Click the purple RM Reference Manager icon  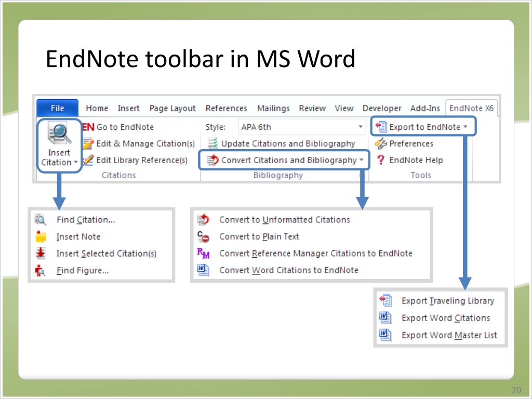coord(203,253)
